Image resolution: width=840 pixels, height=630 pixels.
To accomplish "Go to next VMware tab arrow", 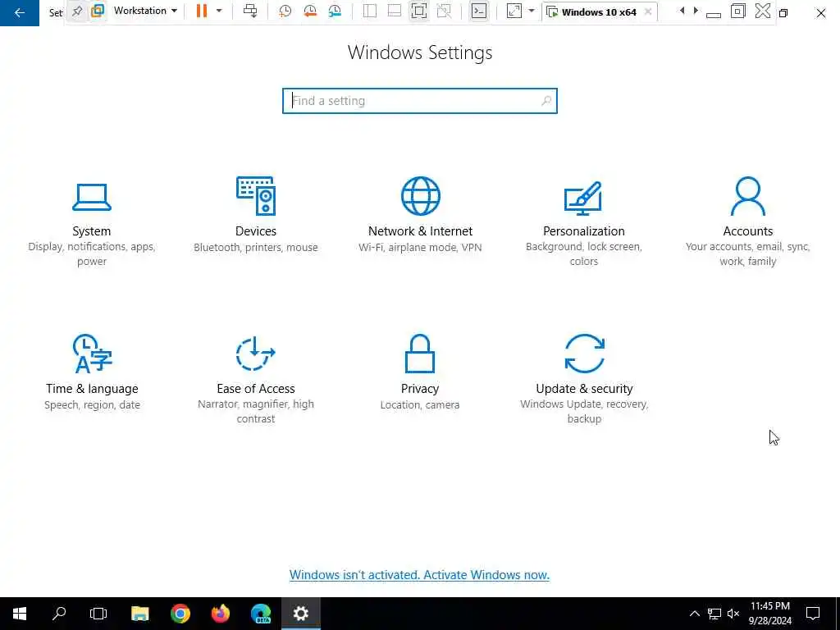I will [x=696, y=11].
